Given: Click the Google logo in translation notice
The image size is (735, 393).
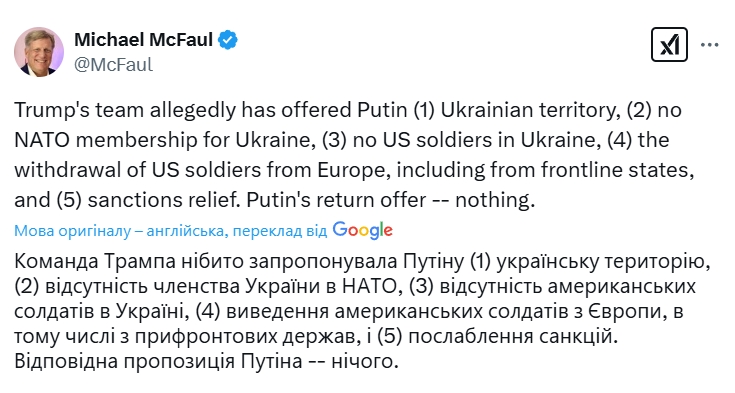Looking at the screenshot, I should (x=362, y=230).
